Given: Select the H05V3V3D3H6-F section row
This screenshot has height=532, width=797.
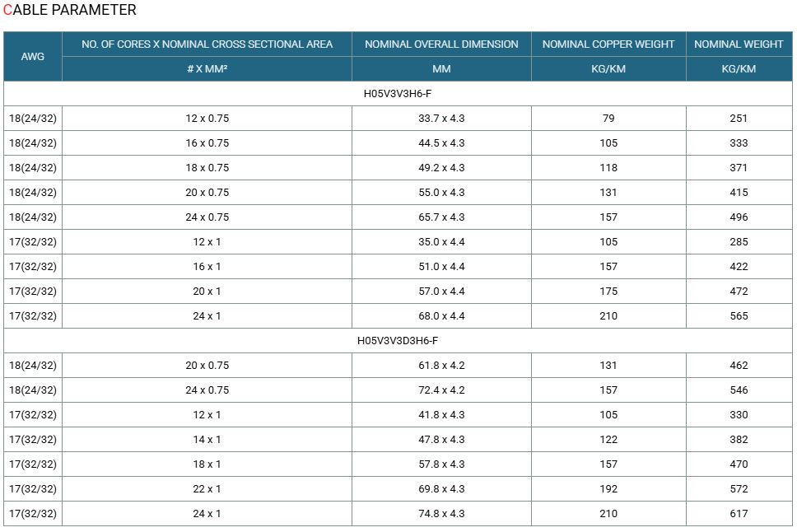Looking at the screenshot, I should click(398, 341).
